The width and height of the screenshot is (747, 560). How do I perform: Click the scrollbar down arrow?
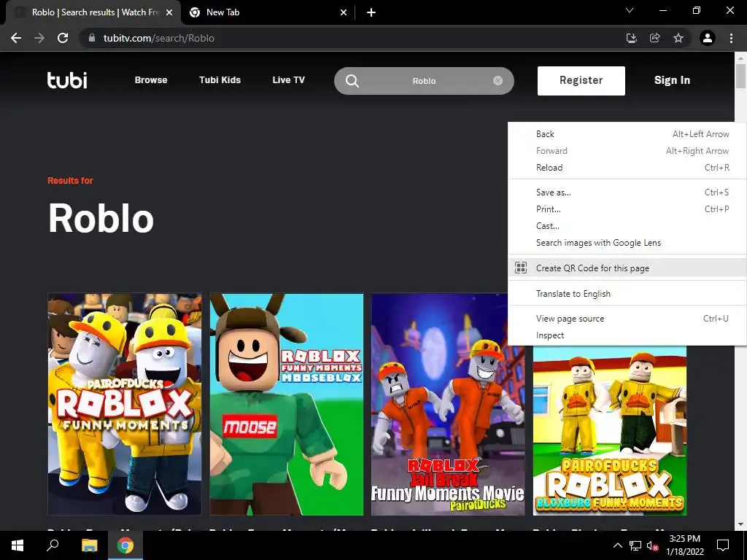pos(740,524)
